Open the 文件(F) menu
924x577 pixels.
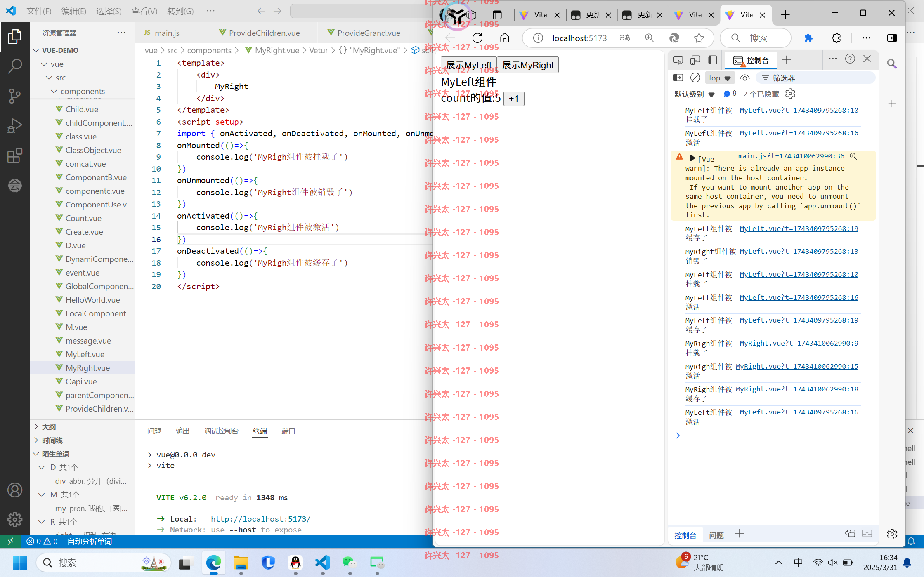(39, 11)
